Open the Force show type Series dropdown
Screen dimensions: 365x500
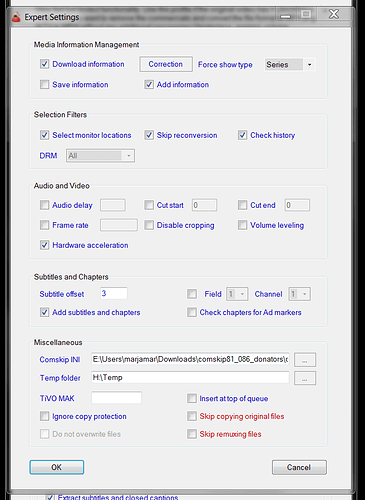290,64
